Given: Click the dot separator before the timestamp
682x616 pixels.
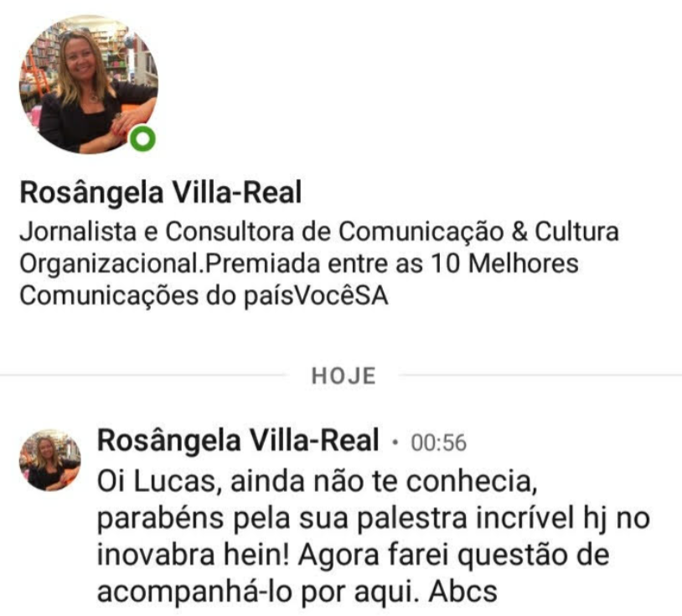Looking at the screenshot, I should click(x=395, y=443).
